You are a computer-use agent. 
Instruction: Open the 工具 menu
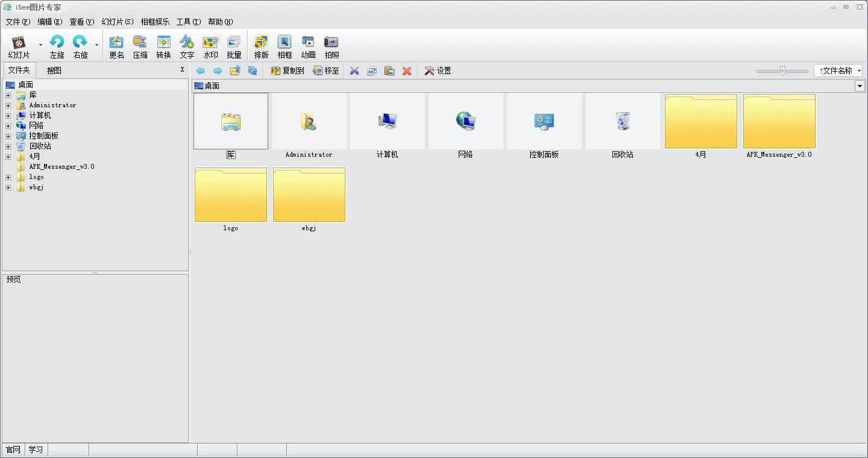188,22
